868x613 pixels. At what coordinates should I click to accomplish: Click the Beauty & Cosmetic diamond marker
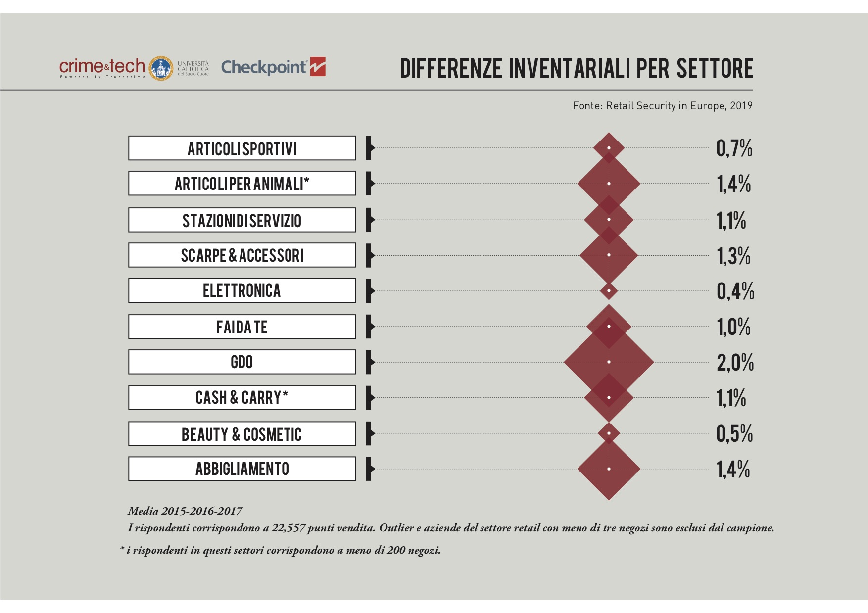[x=609, y=433]
